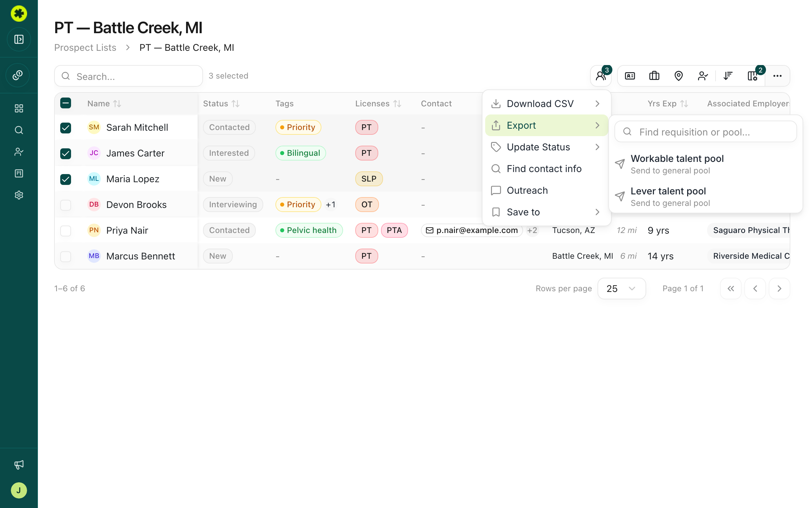
Task: Expand Priya Nair's +2 contacts
Action: 532,230
